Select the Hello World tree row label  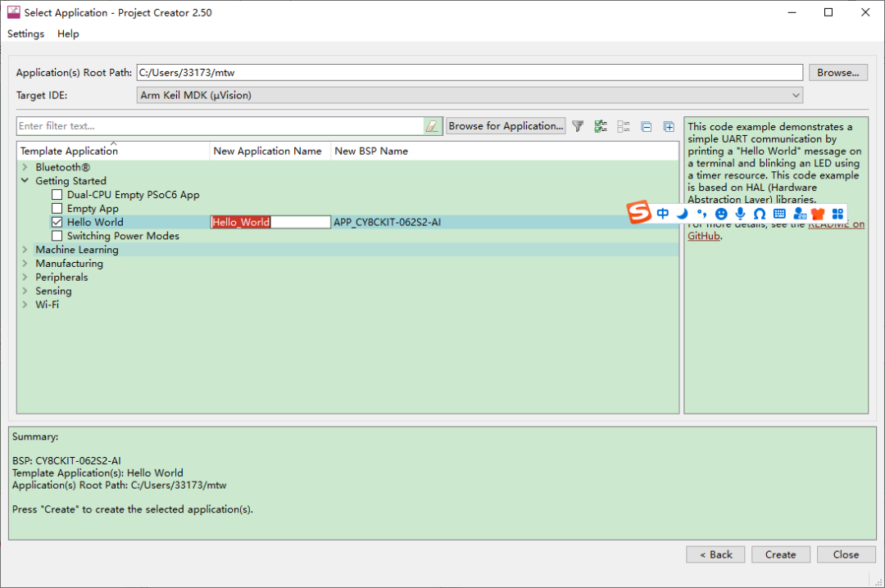pyautogui.click(x=95, y=222)
